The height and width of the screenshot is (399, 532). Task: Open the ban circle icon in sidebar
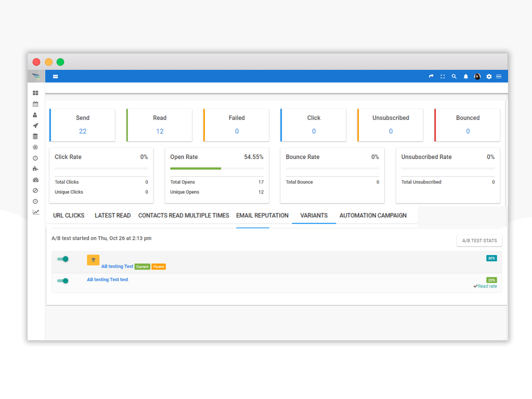coord(35,191)
